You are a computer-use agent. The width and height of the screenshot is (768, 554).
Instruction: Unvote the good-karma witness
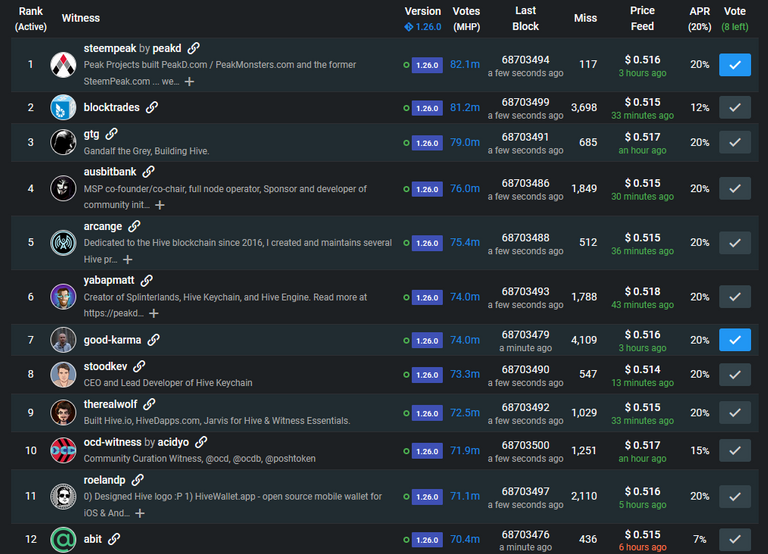pos(734,340)
